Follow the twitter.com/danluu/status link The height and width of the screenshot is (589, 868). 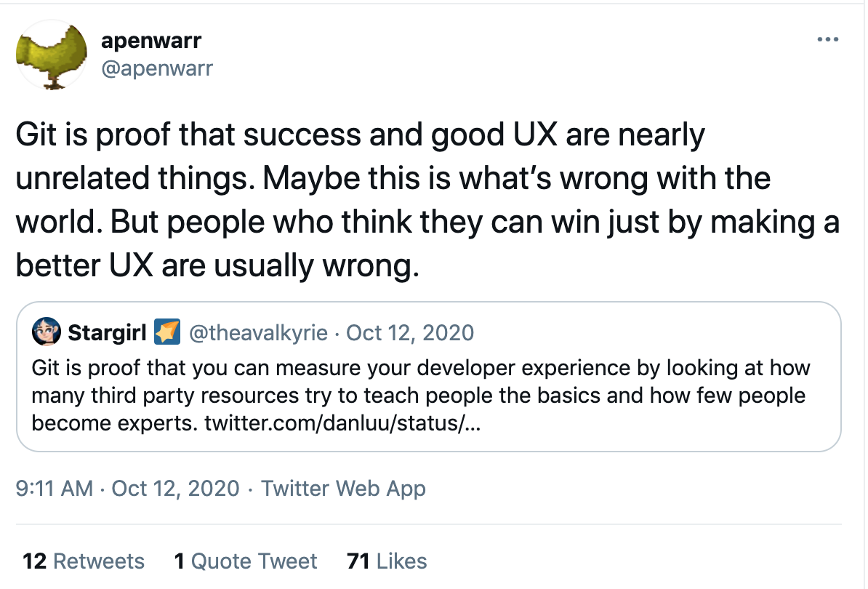342,423
